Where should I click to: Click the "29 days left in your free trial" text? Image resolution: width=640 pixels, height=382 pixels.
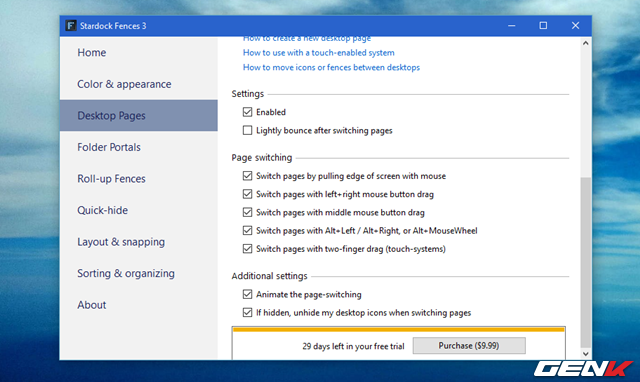353,346
